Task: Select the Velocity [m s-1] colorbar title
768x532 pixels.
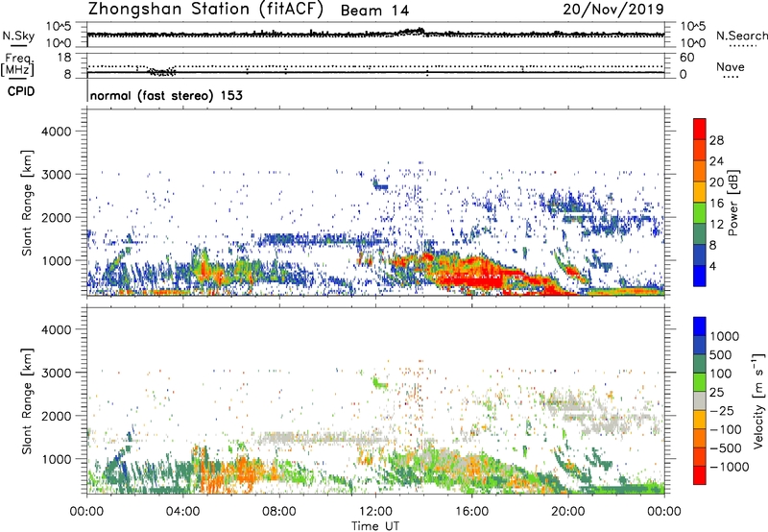Action: (758, 400)
